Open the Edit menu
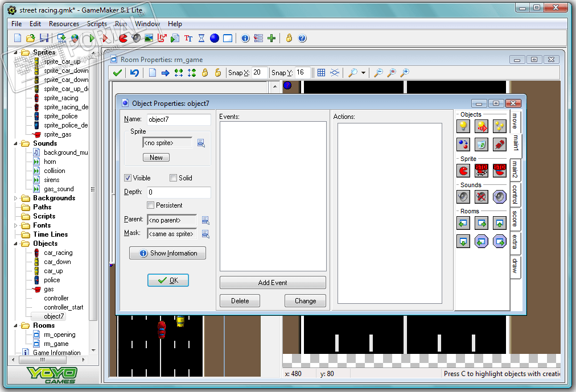Viewport: 576px width, 392px height. tap(35, 24)
